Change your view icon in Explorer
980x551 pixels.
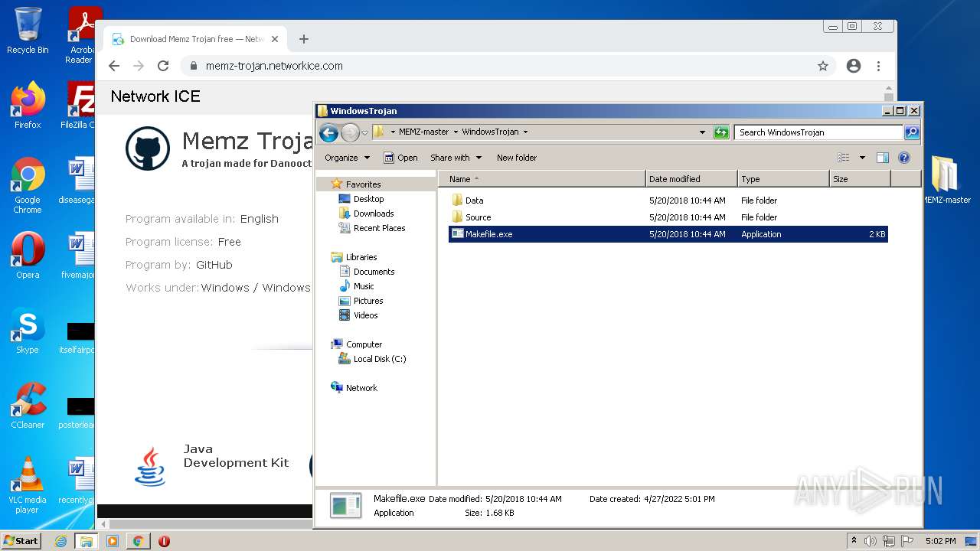coord(843,158)
